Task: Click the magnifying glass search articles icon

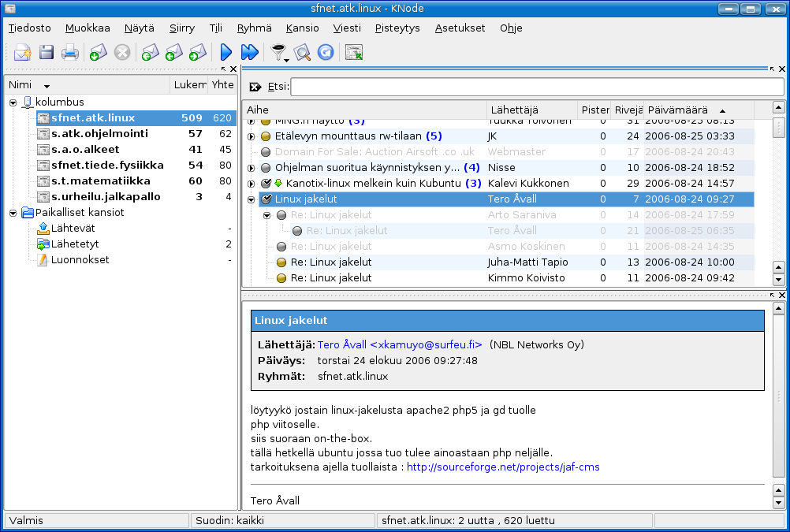Action: click(x=302, y=53)
